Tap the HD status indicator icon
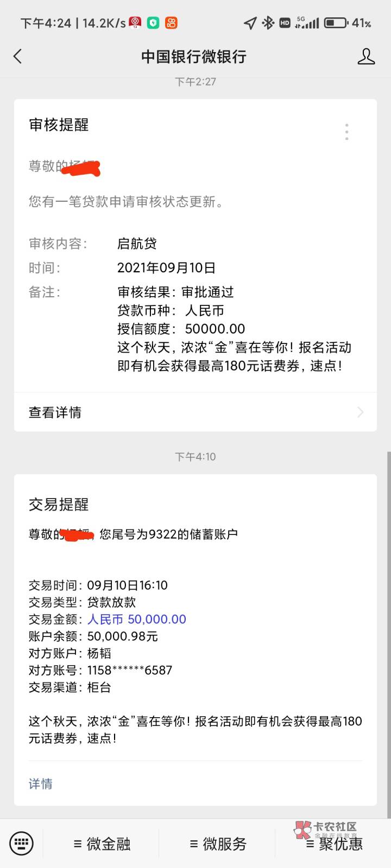This screenshot has width=391, height=868. (285, 23)
